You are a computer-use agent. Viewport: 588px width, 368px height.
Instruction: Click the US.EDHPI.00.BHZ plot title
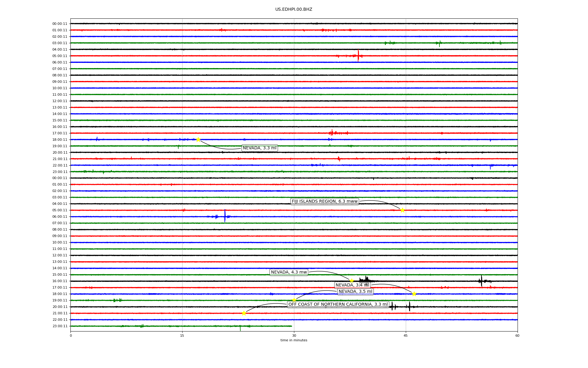pyautogui.click(x=294, y=10)
